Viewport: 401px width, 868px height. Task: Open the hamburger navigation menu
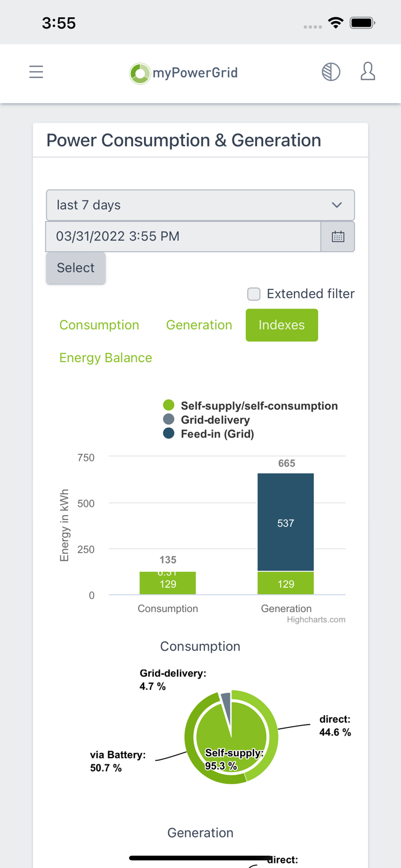(36, 72)
